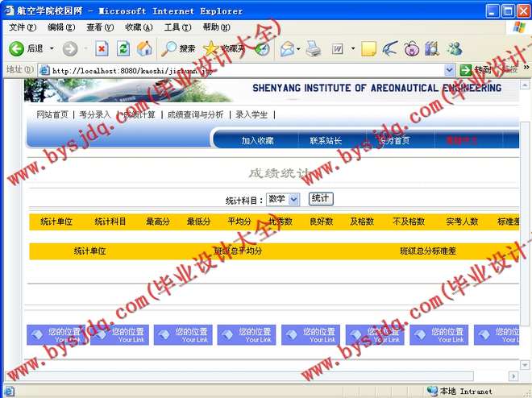Screen dimensions: 532x398
Task: Click the 加入收藏 link in blue bar
Action: point(257,141)
